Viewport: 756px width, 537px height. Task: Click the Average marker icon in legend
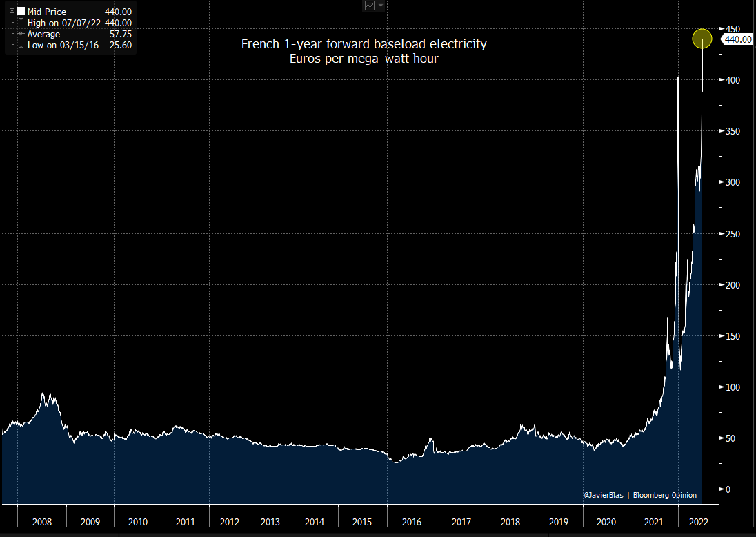[x=20, y=34]
